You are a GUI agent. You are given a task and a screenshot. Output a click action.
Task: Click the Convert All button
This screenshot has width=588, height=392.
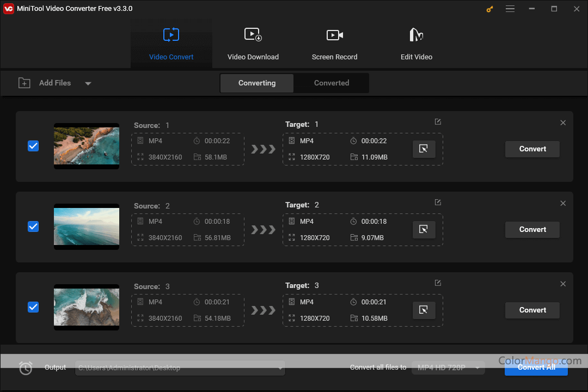tap(536, 367)
